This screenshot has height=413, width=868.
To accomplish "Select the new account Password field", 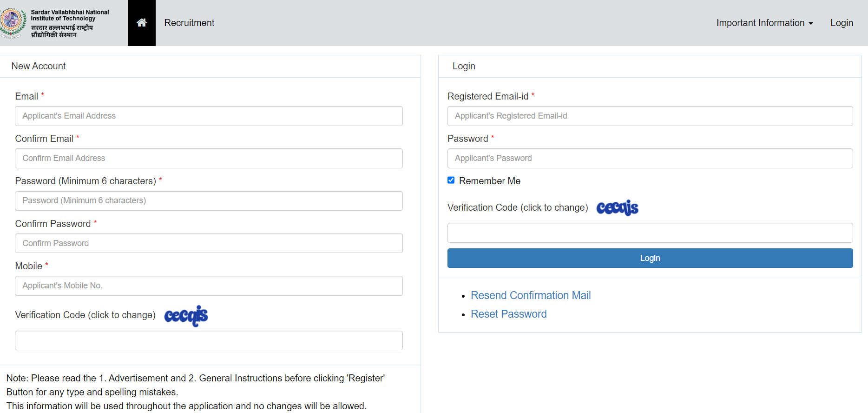I will tap(209, 200).
